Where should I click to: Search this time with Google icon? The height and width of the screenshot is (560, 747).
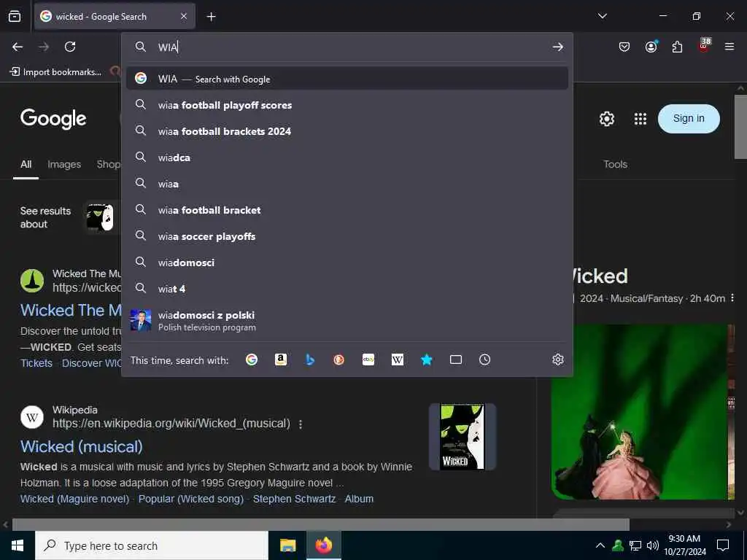point(252,359)
